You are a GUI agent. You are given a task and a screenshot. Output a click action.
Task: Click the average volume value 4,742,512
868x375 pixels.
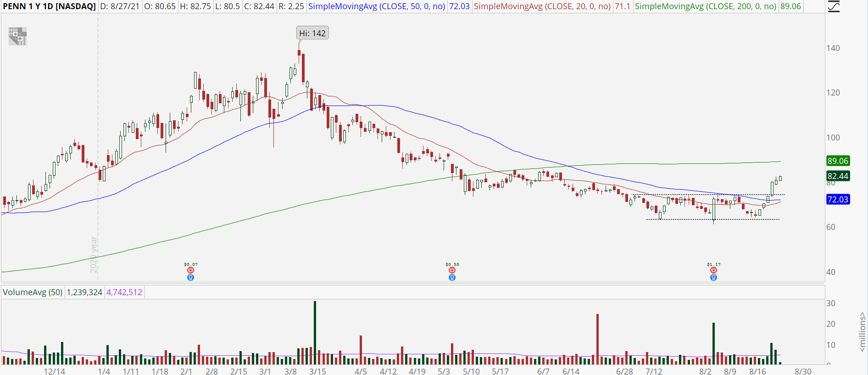pyautogui.click(x=124, y=292)
